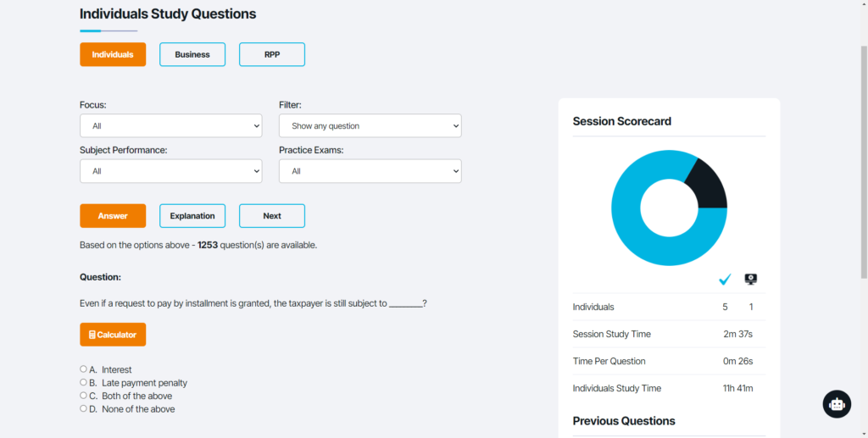Switch to the Business tab
Viewport: 868px width, 438px height.
[192, 54]
